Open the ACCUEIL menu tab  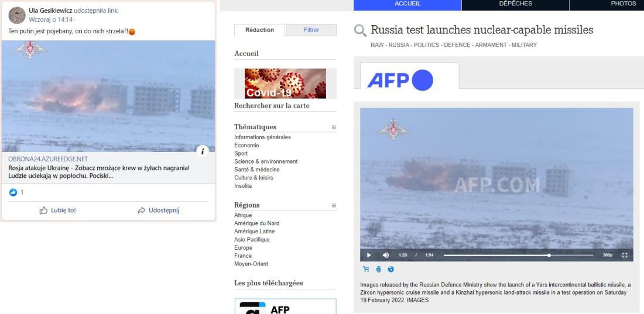(407, 4)
